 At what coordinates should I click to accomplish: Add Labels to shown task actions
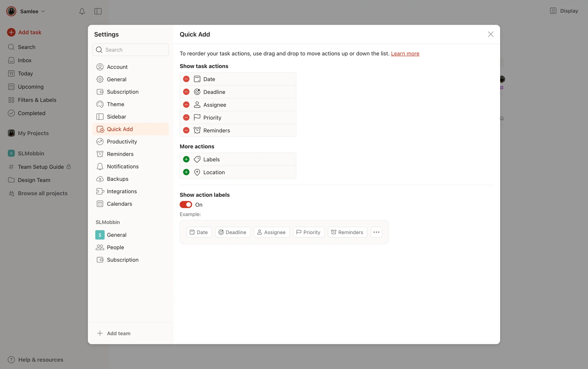pos(186,159)
